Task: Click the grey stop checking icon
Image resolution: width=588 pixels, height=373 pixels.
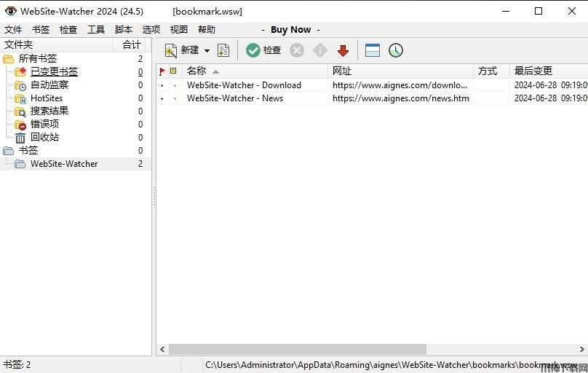Action: click(297, 50)
